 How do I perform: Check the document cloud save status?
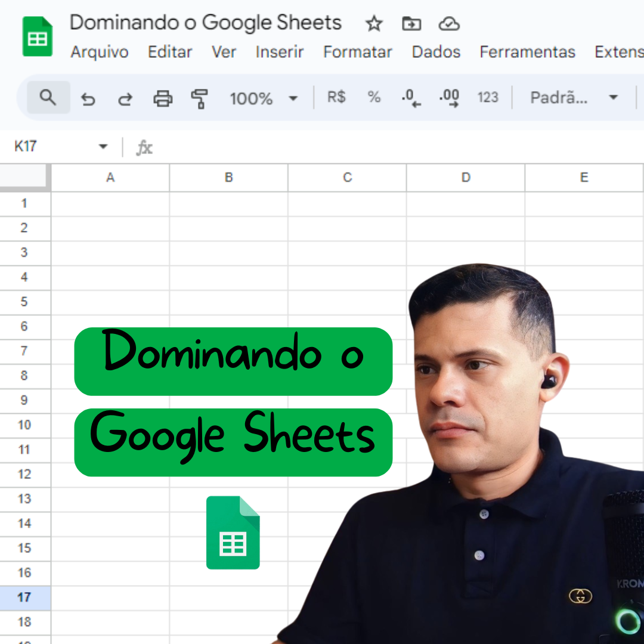448,24
